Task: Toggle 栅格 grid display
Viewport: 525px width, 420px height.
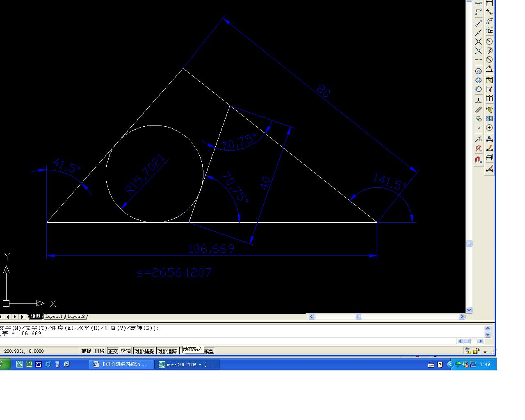Action: pyautogui.click(x=99, y=351)
